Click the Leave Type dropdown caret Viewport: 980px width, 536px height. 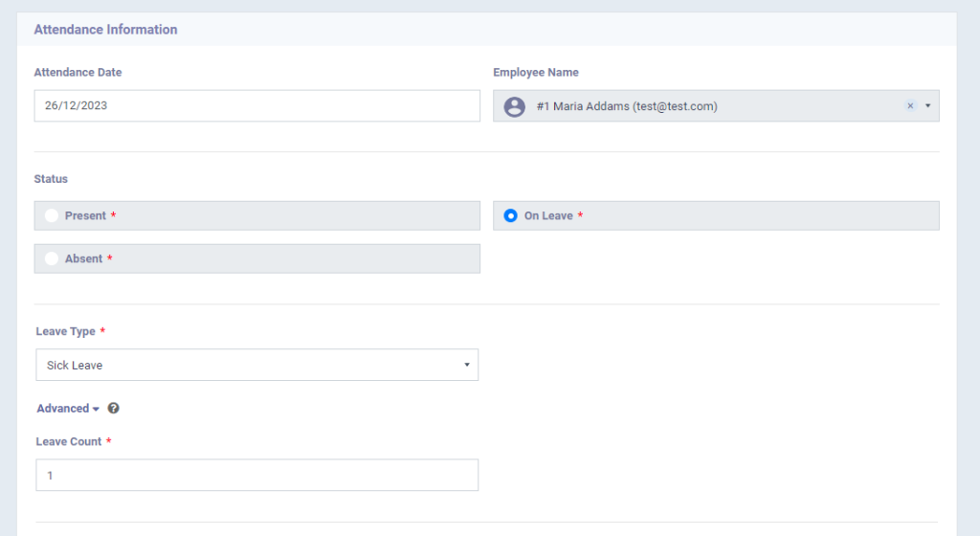pos(466,365)
